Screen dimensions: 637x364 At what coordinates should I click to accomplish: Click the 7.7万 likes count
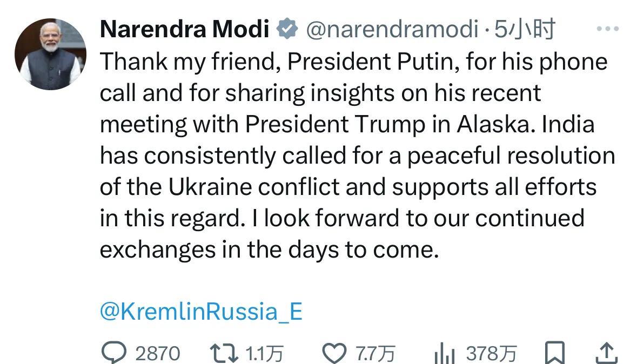click(375, 354)
